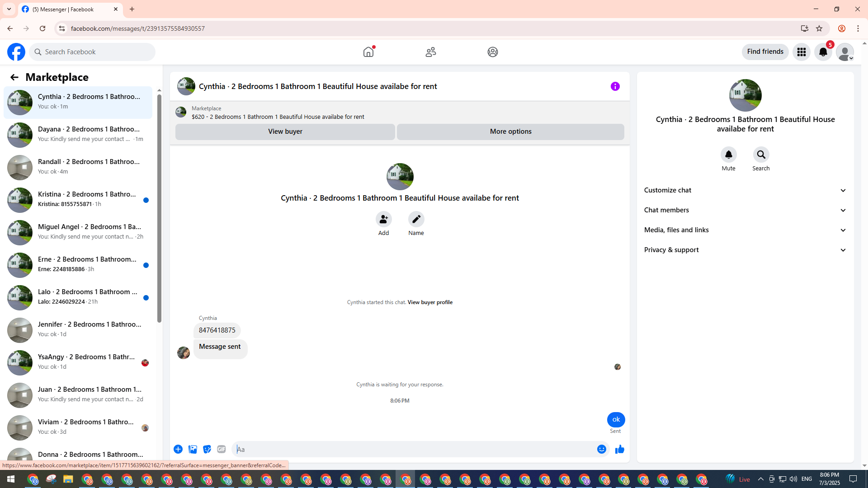Mute this conversation with the bell

click(728, 155)
